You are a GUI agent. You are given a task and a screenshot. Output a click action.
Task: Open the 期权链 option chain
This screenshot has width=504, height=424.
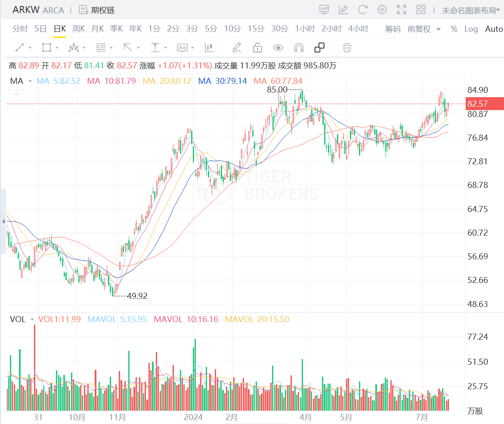(x=97, y=10)
